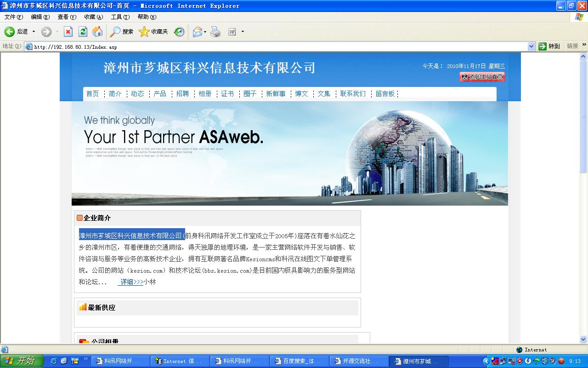The height and width of the screenshot is (368, 588).
Task: Follow the 详细>>> link in company intro
Action: (131, 282)
